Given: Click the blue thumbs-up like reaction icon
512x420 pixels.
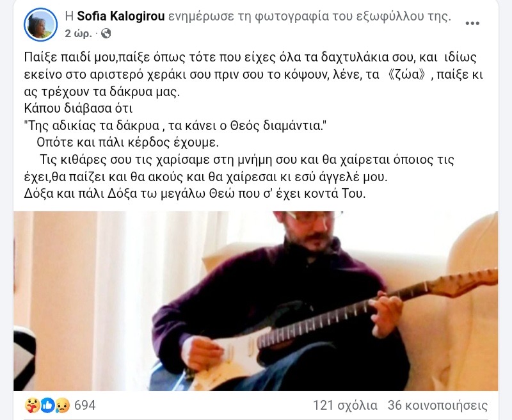Looking at the screenshot, I should coord(47,405).
